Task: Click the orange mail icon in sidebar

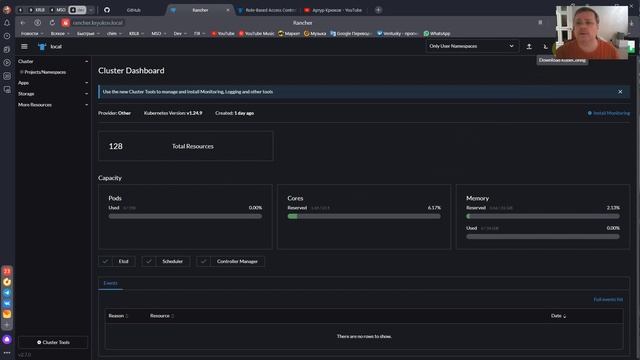Action: 7,314
